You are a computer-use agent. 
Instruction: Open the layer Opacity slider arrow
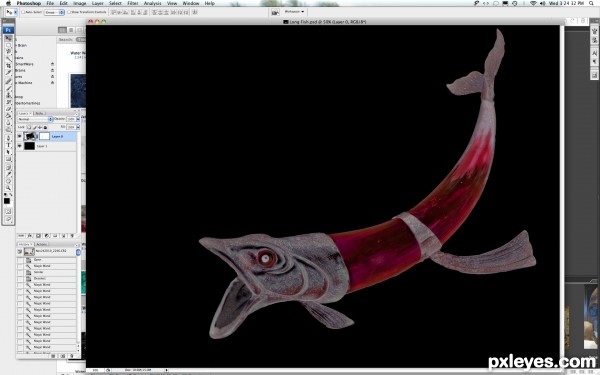coord(78,119)
